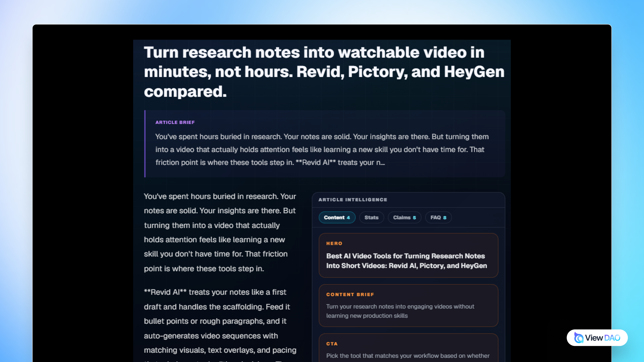Select the Content tab
644x362 pixels.
point(337,217)
